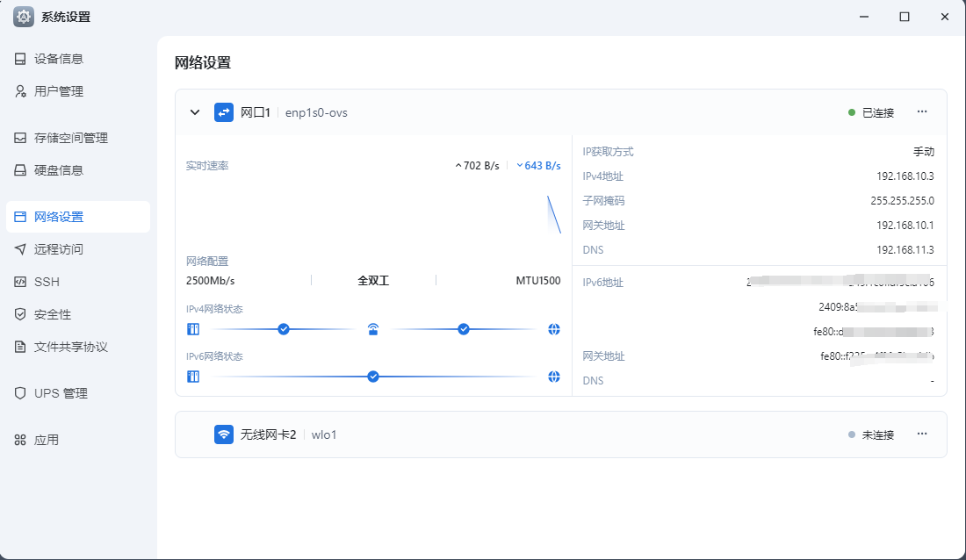This screenshot has width=966, height=560.
Task: Open 设备信息 in the sidebar
Action: pos(59,59)
